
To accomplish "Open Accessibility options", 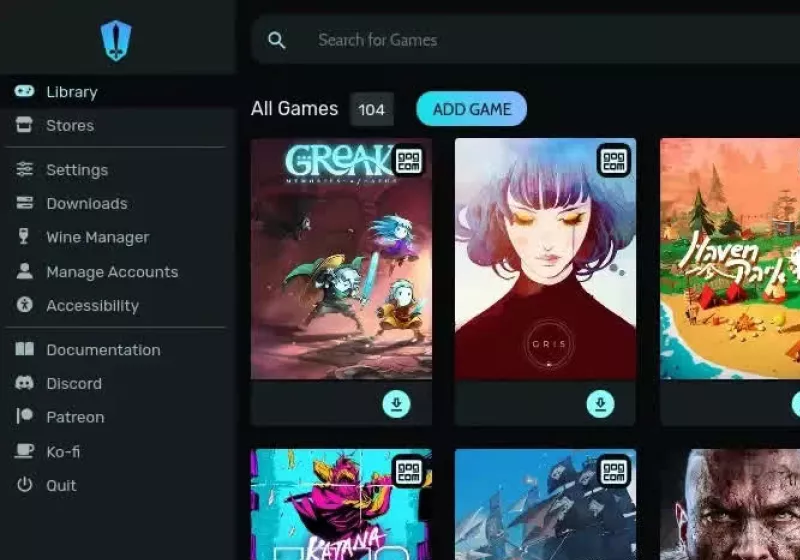I will (92, 306).
